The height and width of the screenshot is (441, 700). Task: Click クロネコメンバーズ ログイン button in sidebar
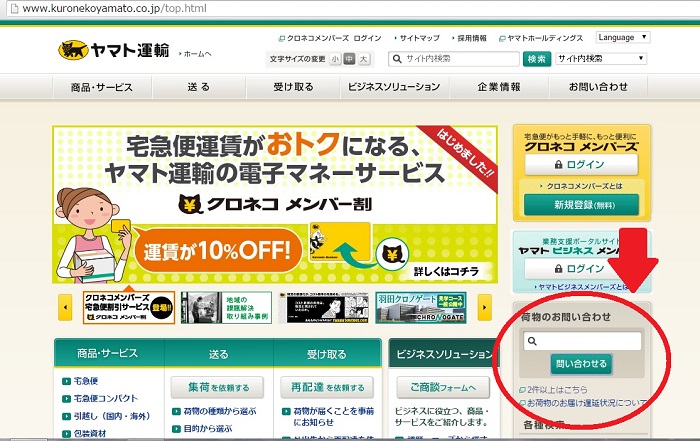pos(581,165)
